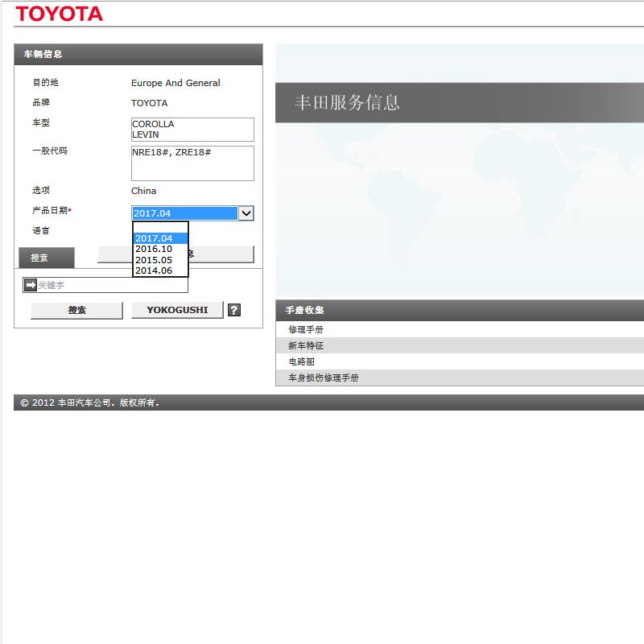Click the YOKOGUSHI button

tap(177, 310)
